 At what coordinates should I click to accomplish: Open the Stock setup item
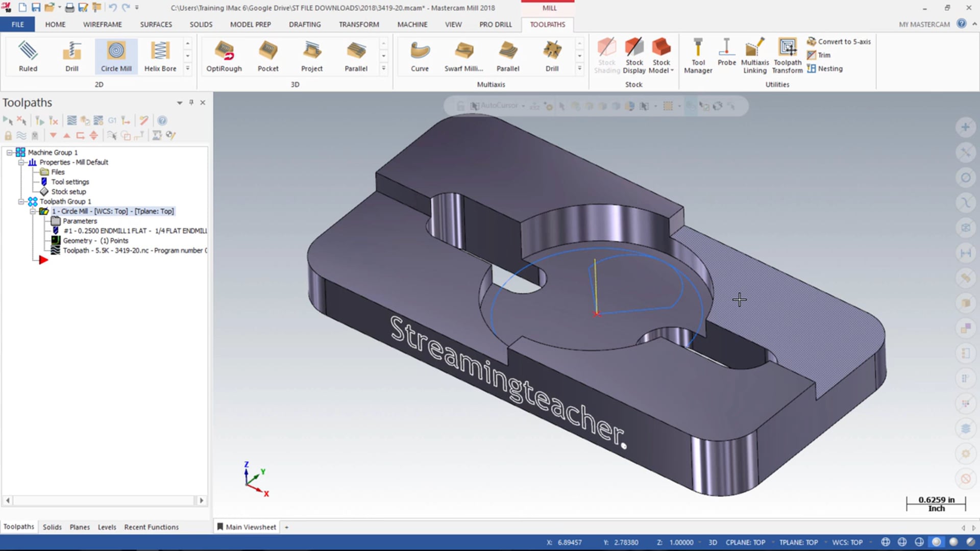tap(68, 192)
